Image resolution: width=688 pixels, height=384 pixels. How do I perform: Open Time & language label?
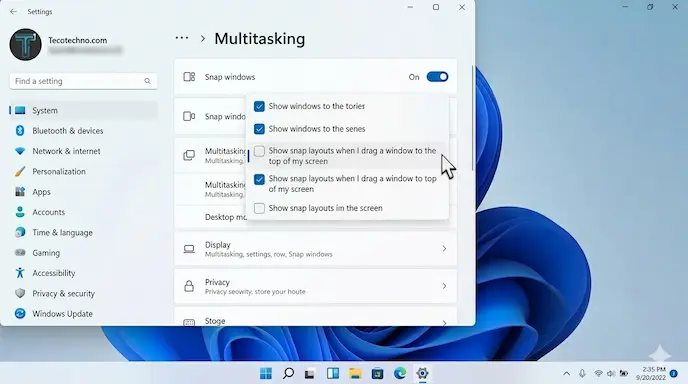pyautogui.click(x=62, y=233)
